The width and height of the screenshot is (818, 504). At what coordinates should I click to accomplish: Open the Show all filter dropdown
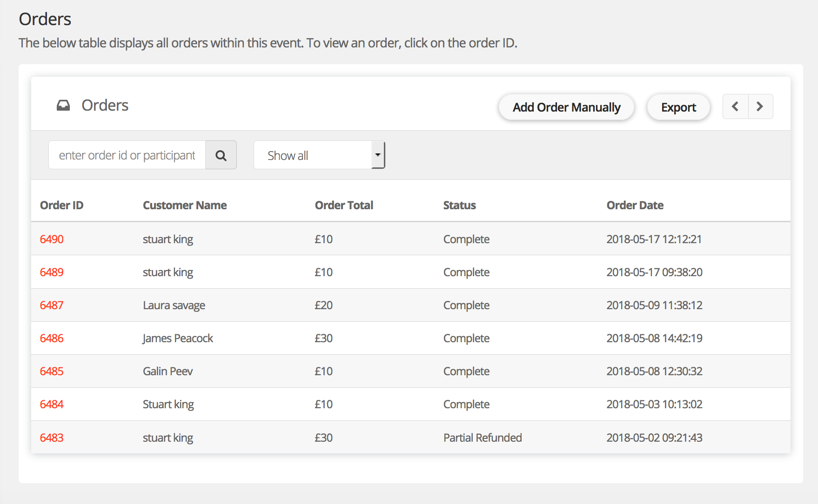[x=319, y=155]
